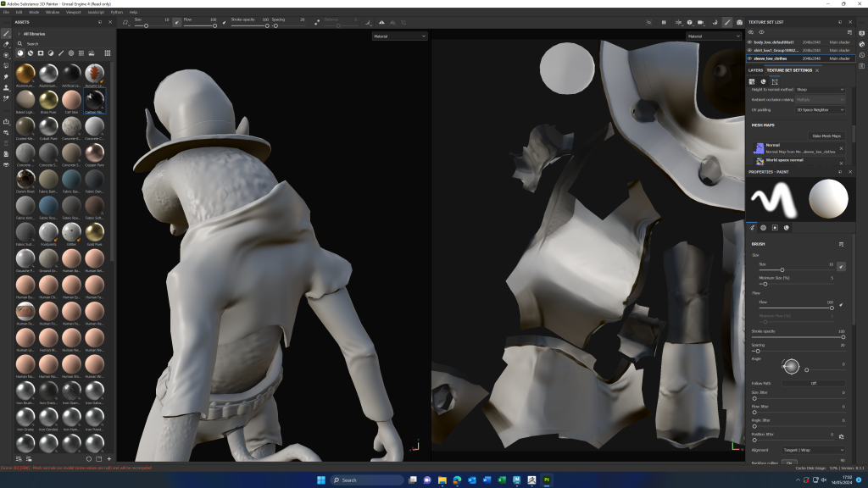Select the Paint brush tool
The height and width of the screenshot is (488, 868).
coord(7,34)
